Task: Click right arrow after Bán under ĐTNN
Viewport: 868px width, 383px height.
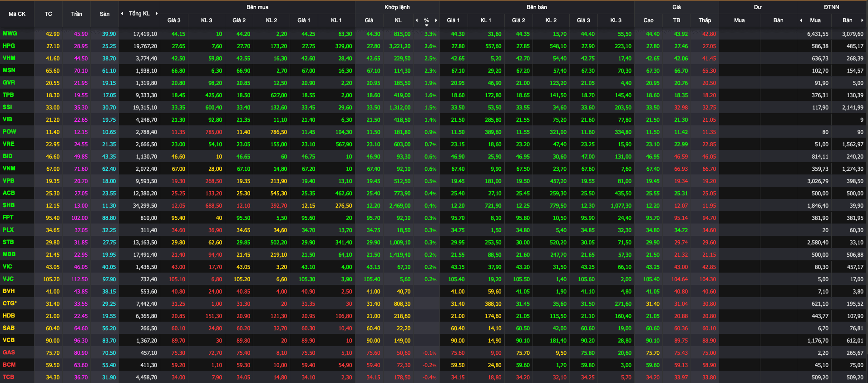Action: coord(862,20)
